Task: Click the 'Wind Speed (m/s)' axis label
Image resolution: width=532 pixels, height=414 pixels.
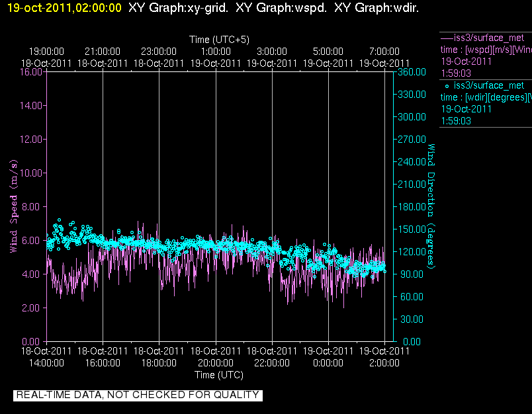Action: point(13,206)
